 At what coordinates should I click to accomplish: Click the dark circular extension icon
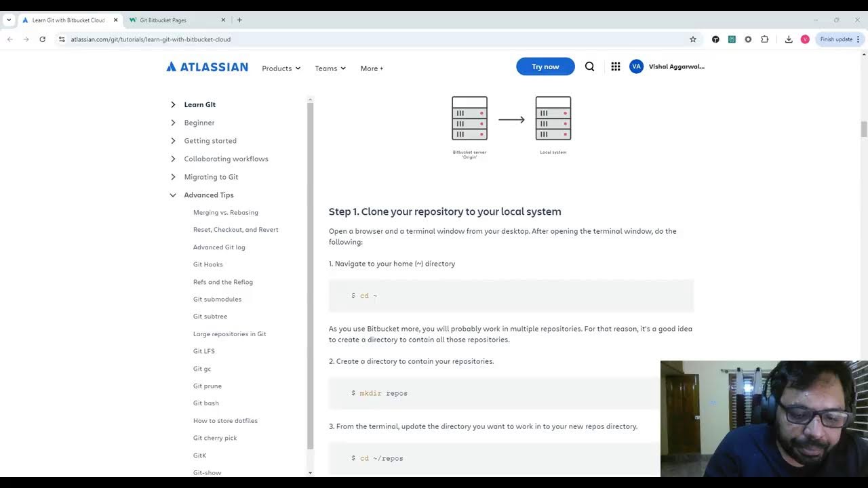click(x=715, y=39)
